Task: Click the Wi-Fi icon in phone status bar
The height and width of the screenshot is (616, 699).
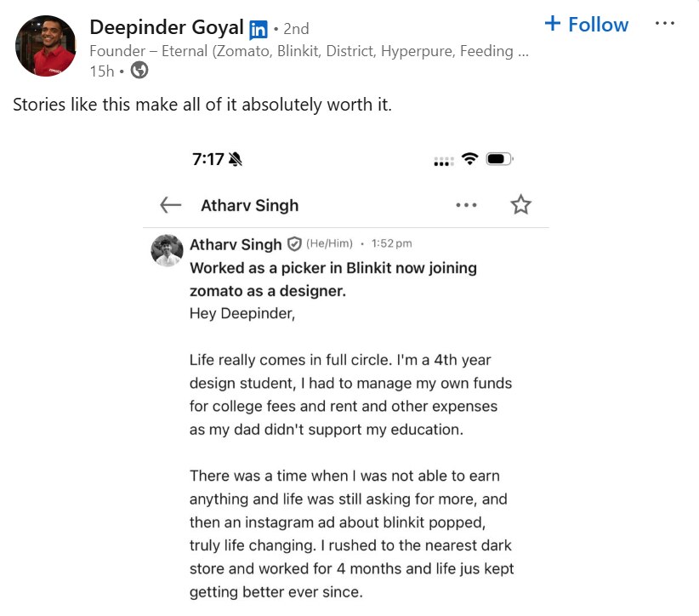Action: [469, 159]
